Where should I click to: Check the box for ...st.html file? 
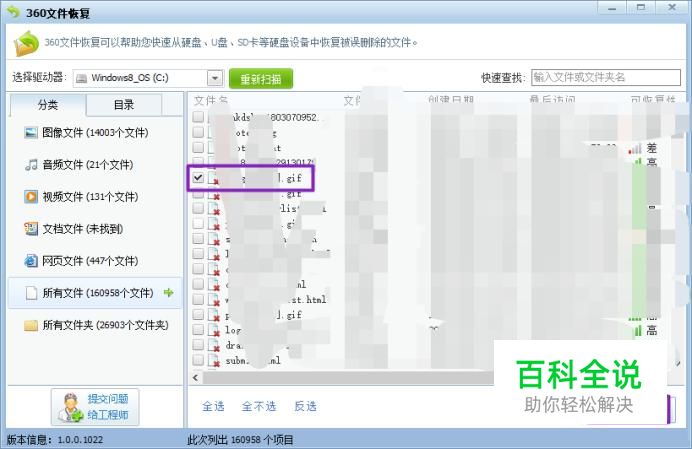tap(198, 299)
